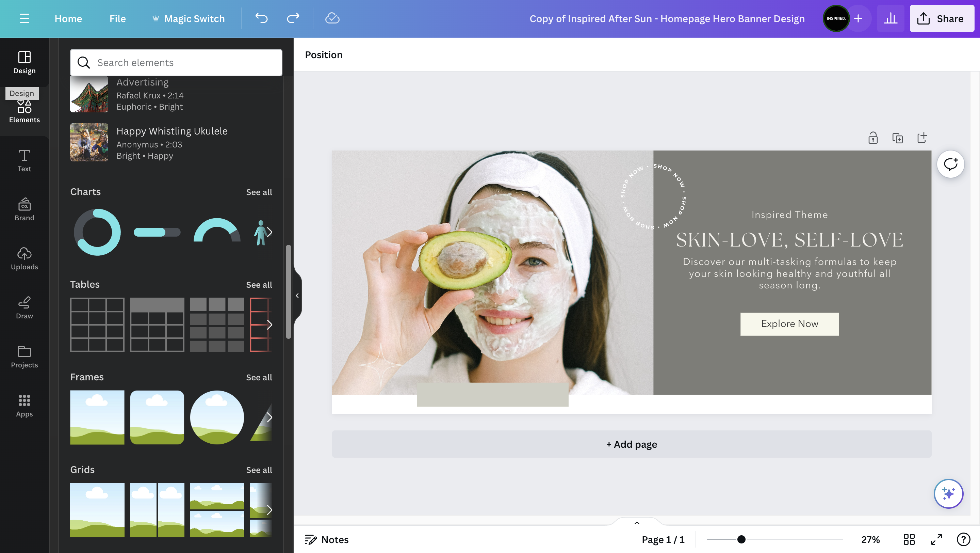Open the analytics bar chart icon
This screenshot has width=980, height=553.
click(x=890, y=18)
